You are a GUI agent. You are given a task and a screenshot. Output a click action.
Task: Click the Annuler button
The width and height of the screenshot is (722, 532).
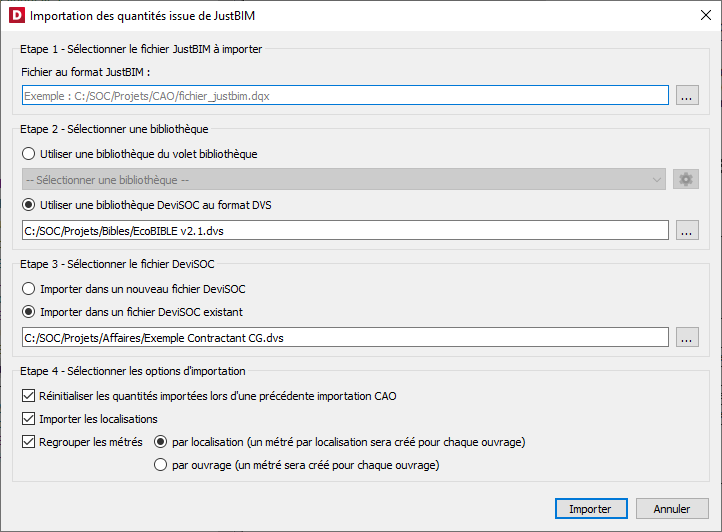(672, 509)
